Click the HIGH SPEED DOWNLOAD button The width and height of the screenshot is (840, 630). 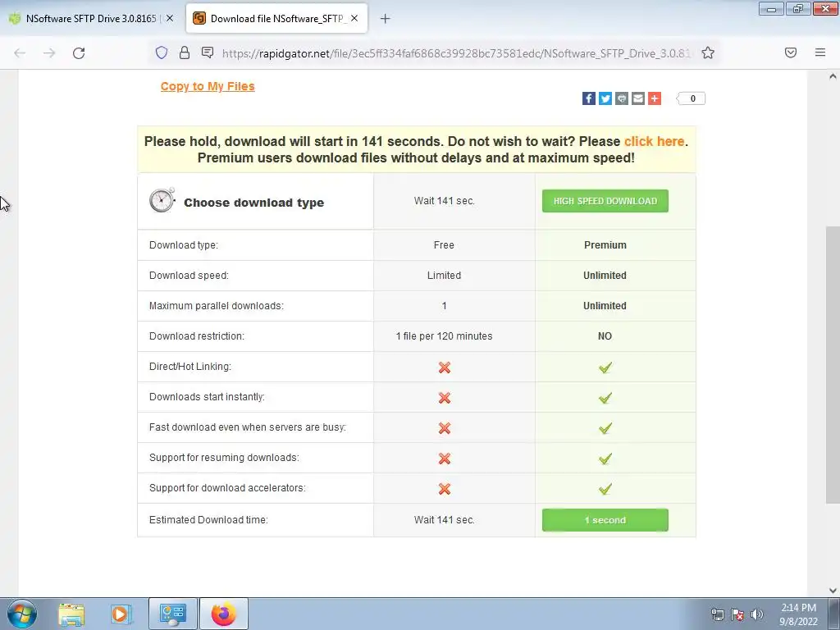(605, 201)
